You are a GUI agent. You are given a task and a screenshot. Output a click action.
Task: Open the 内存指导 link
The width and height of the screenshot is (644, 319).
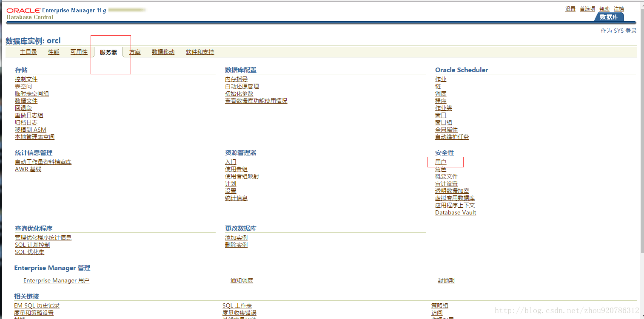click(x=237, y=79)
